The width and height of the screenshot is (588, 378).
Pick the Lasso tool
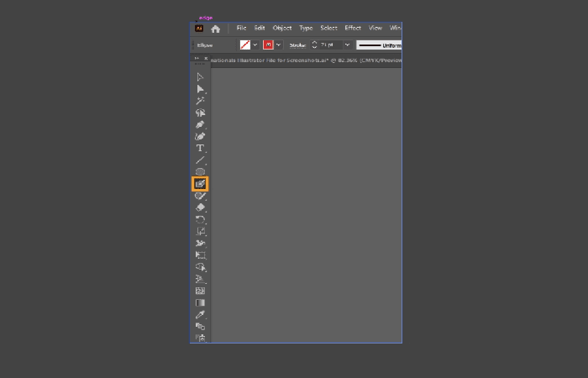[200, 113]
